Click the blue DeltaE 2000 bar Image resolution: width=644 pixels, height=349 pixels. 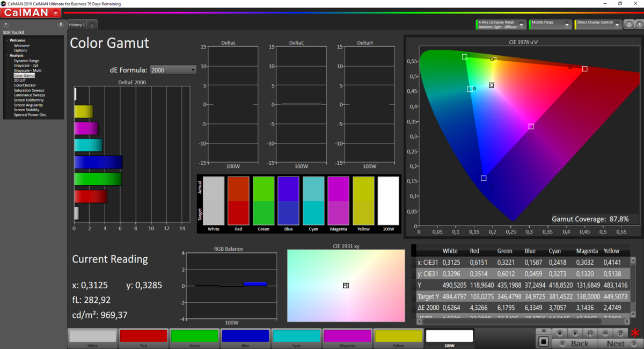(x=98, y=162)
